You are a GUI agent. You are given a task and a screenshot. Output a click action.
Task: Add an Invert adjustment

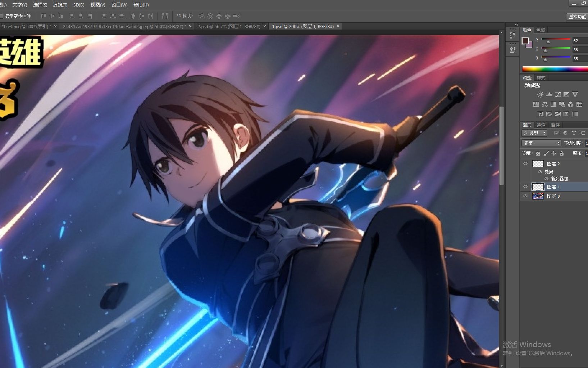point(540,114)
